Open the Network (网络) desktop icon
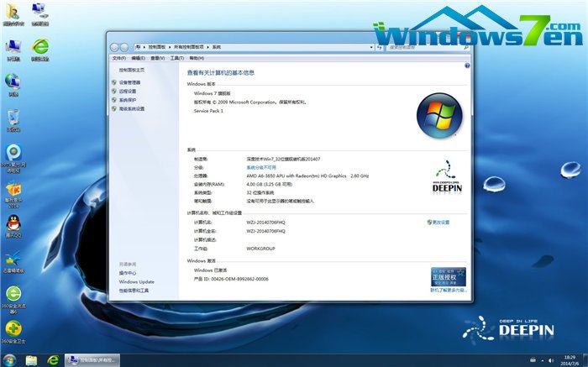Screen dimensions: 588x367 tap(13, 85)
